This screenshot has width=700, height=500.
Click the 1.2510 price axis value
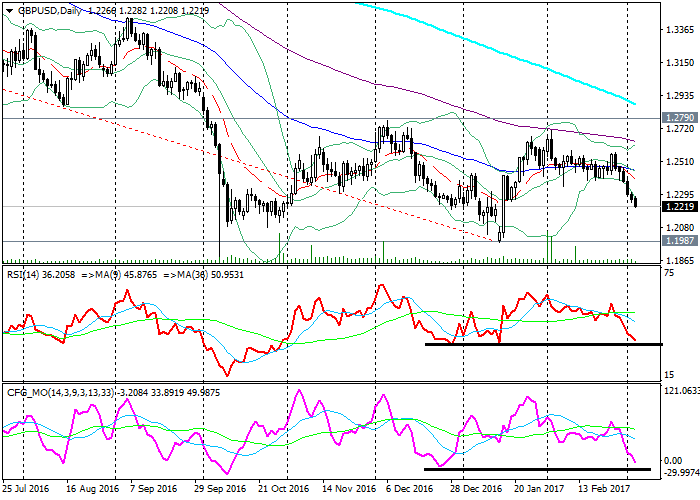click(x=680, y=162)
